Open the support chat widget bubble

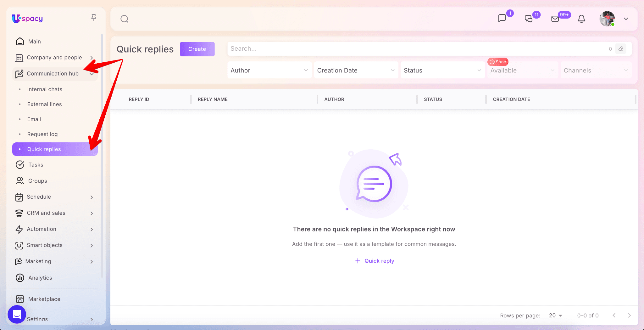tap(17, 314)
